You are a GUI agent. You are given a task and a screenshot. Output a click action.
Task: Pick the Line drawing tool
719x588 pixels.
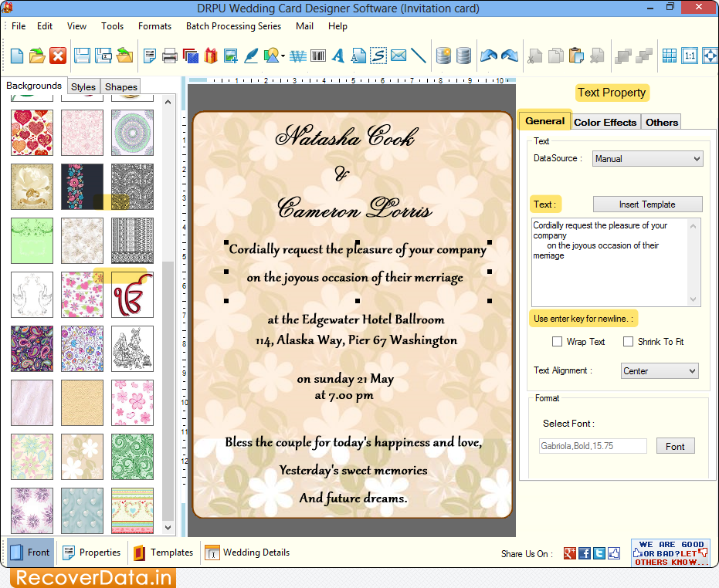pyautogui.click(x=418, y=56)
